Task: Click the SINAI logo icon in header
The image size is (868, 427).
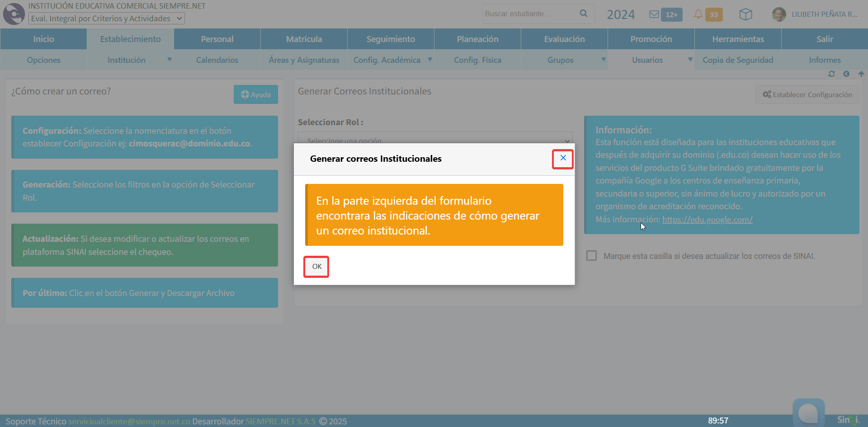Action: (x=14, y=14)
